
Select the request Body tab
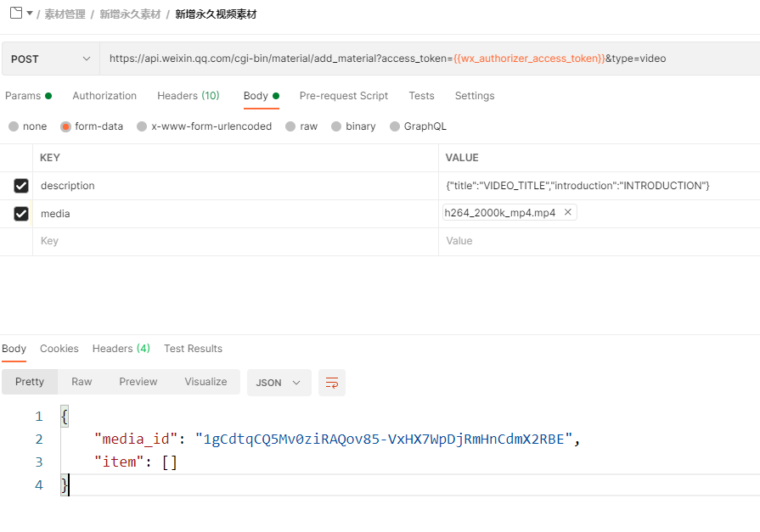(x=262, y=96)
